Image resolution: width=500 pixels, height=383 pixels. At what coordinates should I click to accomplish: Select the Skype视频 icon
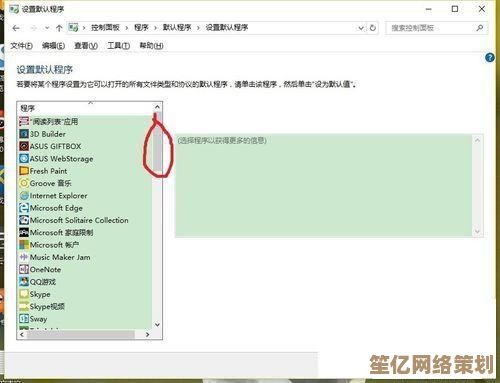click(24, 307)
